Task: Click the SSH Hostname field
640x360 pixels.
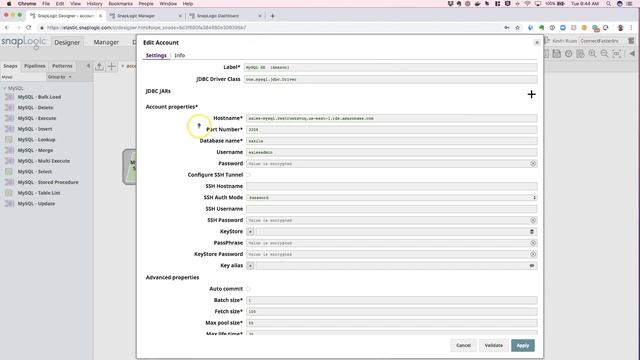Action: 391,186
